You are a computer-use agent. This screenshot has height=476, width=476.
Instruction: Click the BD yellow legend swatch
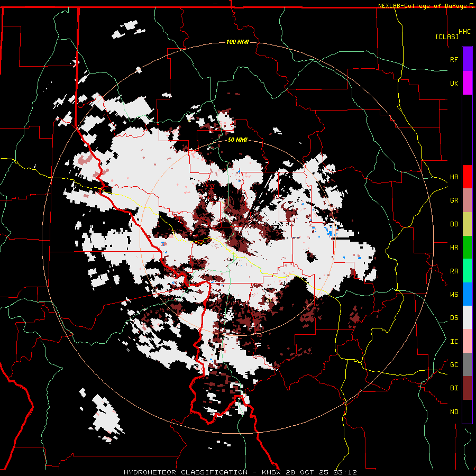467,224
